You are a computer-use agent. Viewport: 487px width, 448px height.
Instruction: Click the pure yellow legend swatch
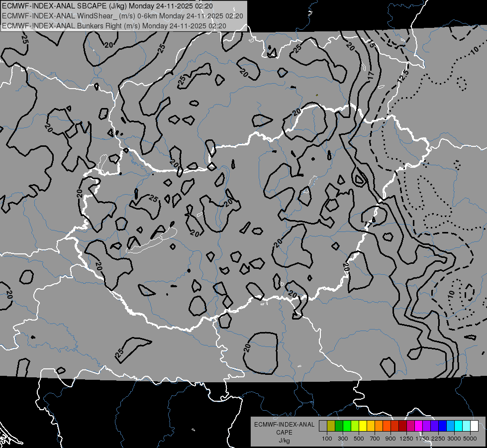click(x=363, y=426)
